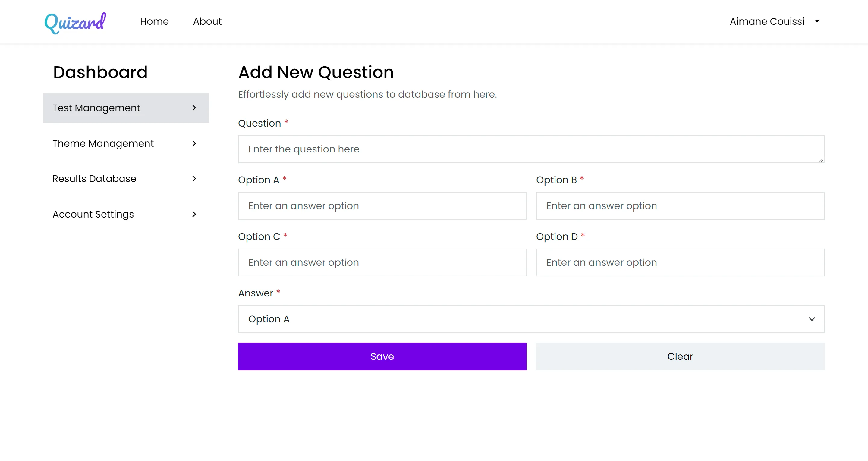Focus the Question text area
The height and width of the screenshot is (461, 868).
coord(531,149)
